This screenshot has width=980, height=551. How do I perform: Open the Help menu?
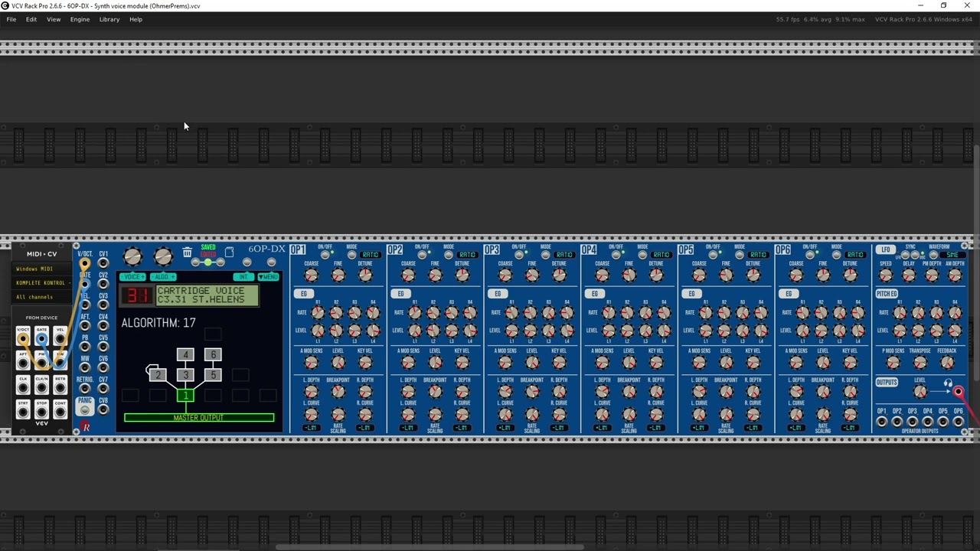[x=136, y=19]
